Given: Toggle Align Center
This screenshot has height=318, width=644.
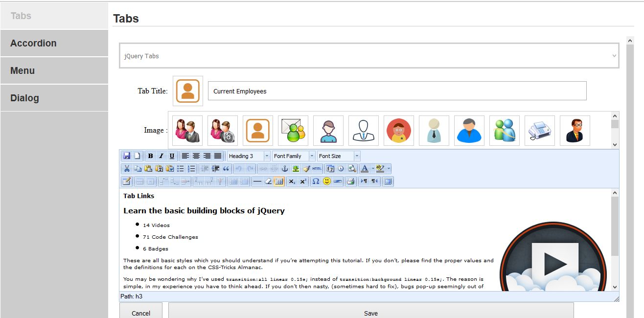Looking at the screenshot, I should tap(196, 156).
